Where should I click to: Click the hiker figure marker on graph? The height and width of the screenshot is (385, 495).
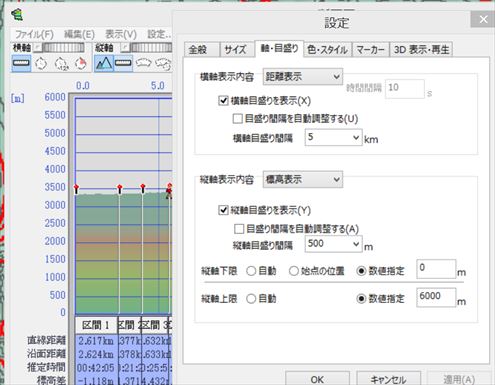point(169,191)
